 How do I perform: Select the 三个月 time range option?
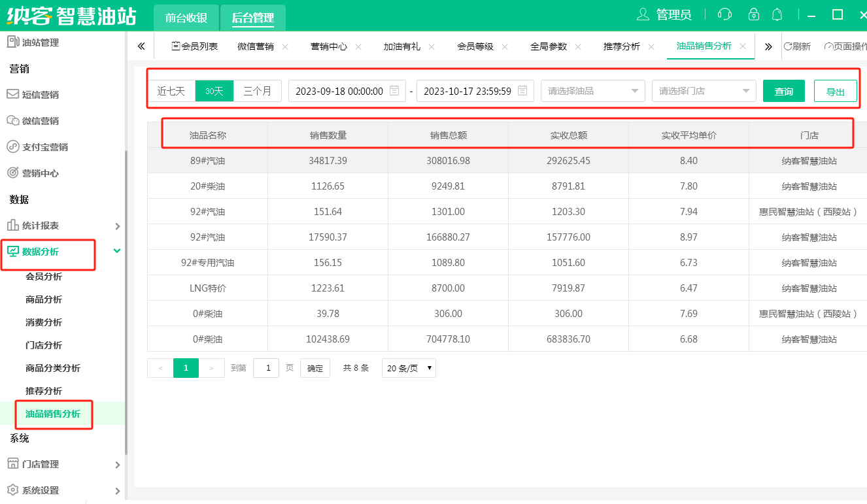pyautogui.click(x=258, y=91)
